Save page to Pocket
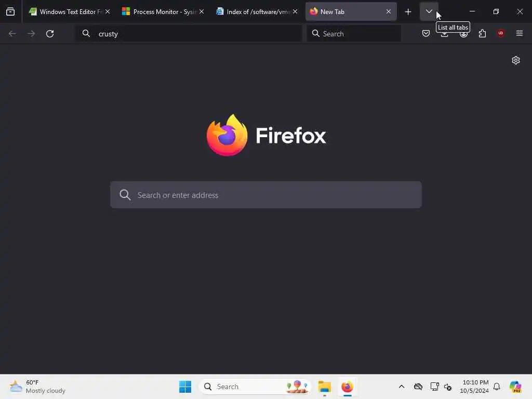532x399 pixels. coord(426,33)
